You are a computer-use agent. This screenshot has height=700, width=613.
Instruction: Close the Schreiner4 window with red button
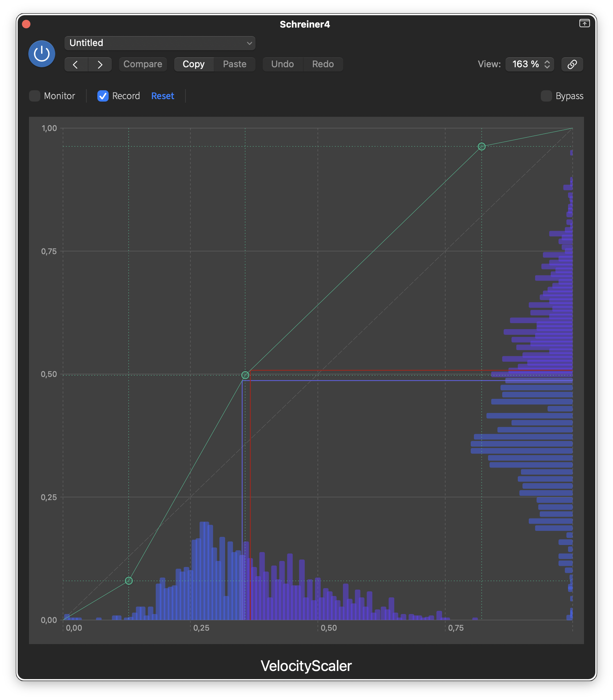click(x=26, y=24)
